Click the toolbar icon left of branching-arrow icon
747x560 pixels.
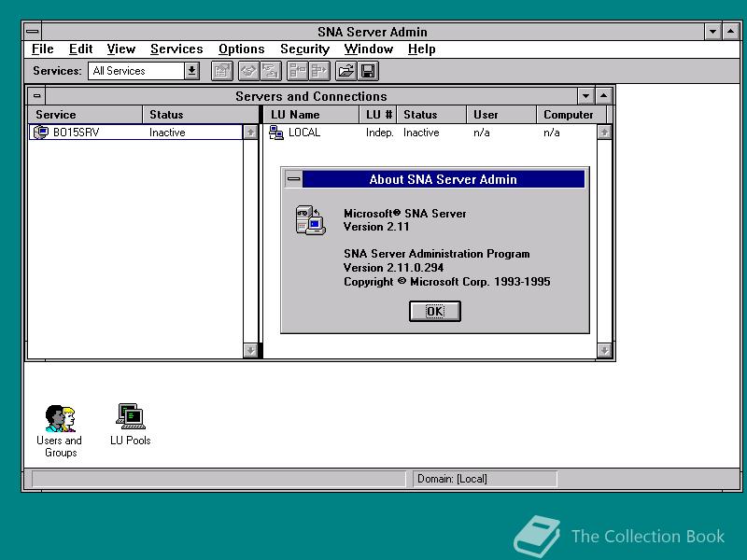298,72
